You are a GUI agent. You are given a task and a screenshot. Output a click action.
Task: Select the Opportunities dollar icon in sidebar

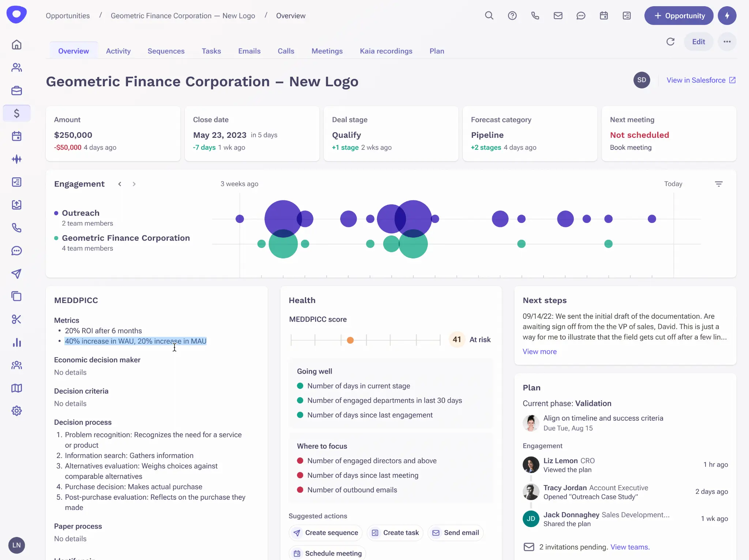click(x=16, y=113)
